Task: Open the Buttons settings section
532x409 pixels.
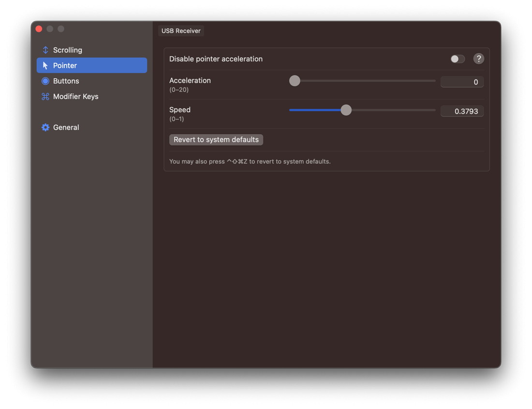Action: [x=66, y=81]
